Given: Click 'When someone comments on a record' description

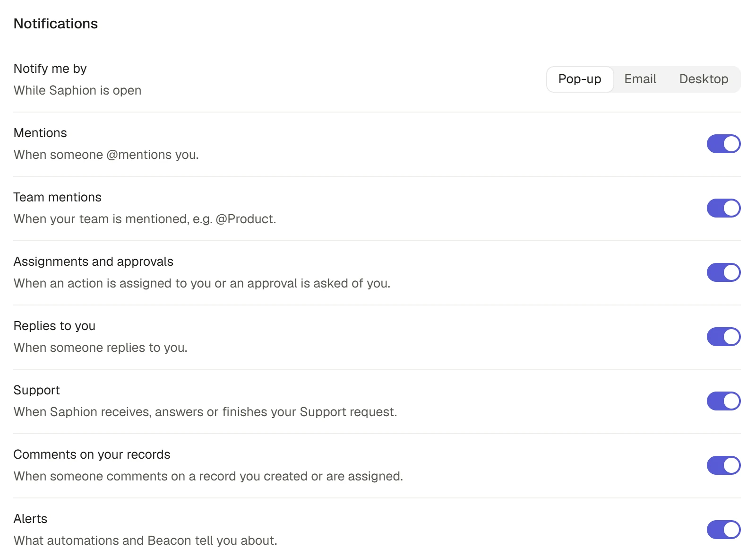Looking at the screenshot, I should (x=208, y=476).
